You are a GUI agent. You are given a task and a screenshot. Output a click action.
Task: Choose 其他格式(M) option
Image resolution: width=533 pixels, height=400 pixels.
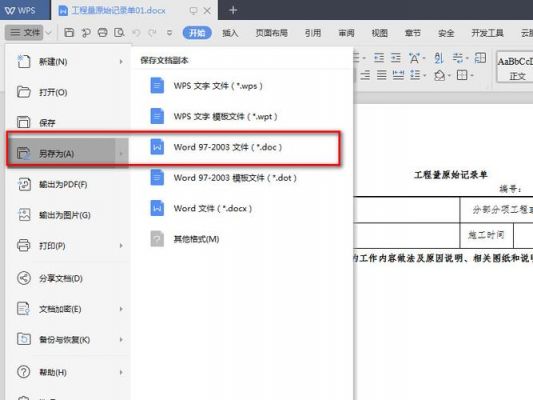[241, 239]
